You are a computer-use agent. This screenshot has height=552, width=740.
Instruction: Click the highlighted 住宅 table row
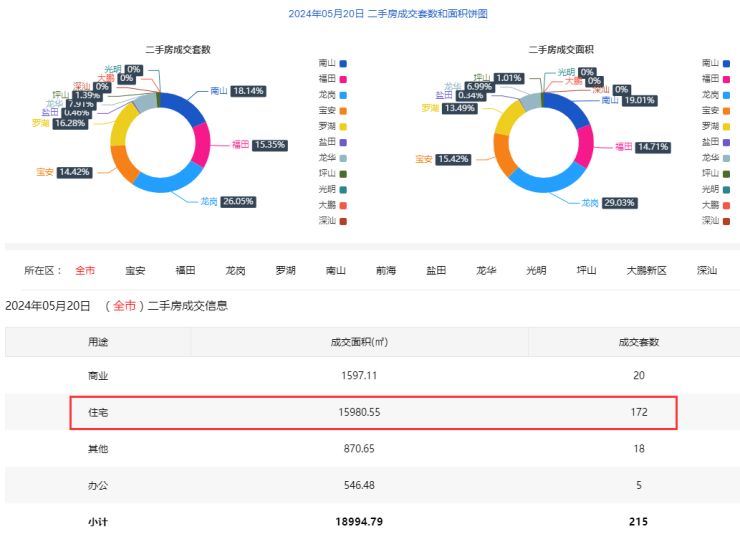pyautogui.click(x=371, y=412)
